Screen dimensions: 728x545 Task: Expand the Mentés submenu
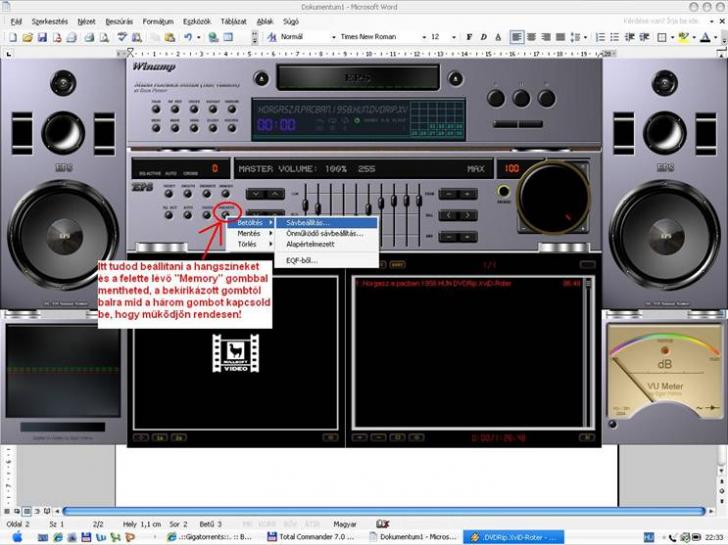pos(250,233)
